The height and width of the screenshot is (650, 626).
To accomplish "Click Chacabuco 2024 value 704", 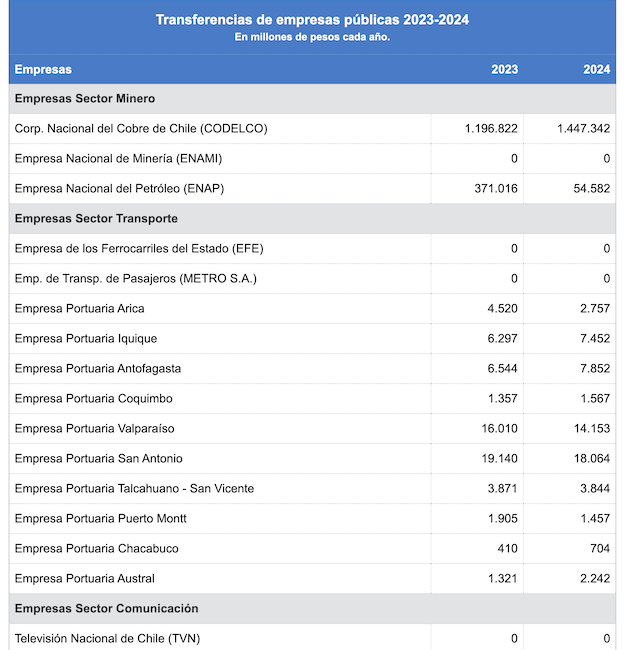I will 600,549.
